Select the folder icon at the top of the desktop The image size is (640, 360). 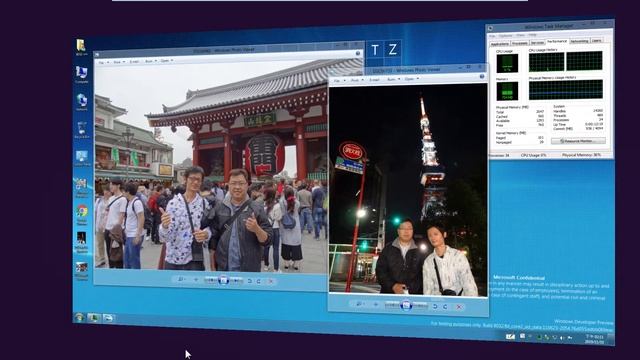[81, 46]
